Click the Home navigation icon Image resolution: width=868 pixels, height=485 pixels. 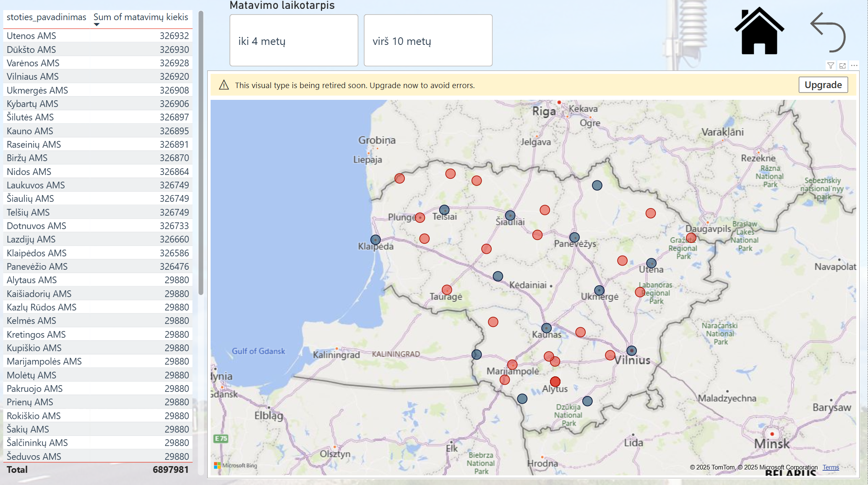759,31
